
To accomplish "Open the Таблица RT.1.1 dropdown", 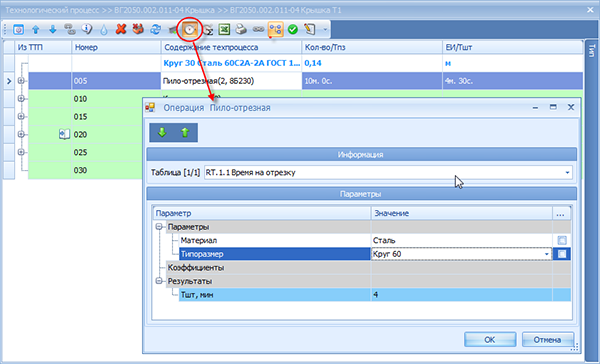I will point(567,173).
